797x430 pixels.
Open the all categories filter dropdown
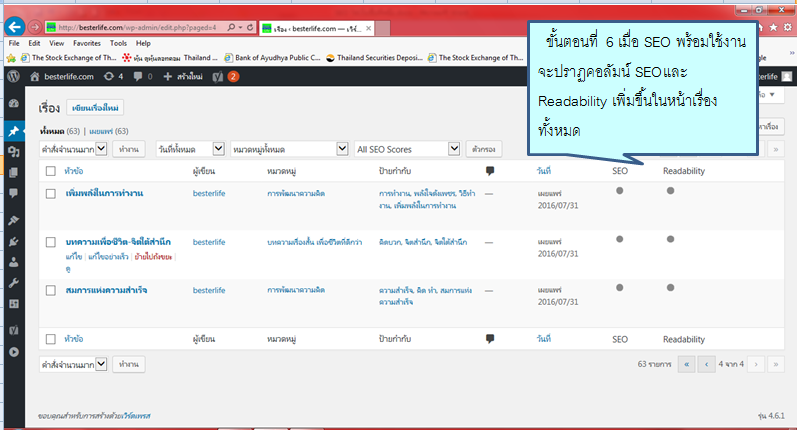click(289, 149)
